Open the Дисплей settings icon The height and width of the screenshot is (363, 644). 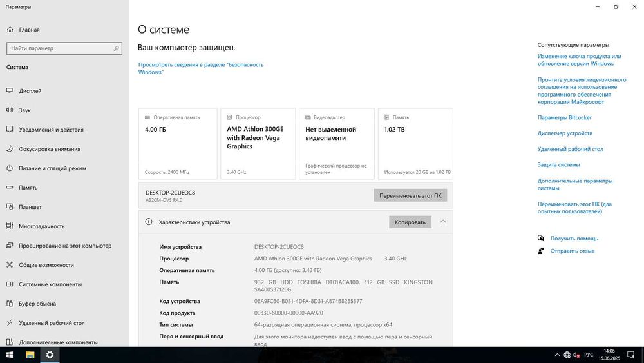coord(10,90)
